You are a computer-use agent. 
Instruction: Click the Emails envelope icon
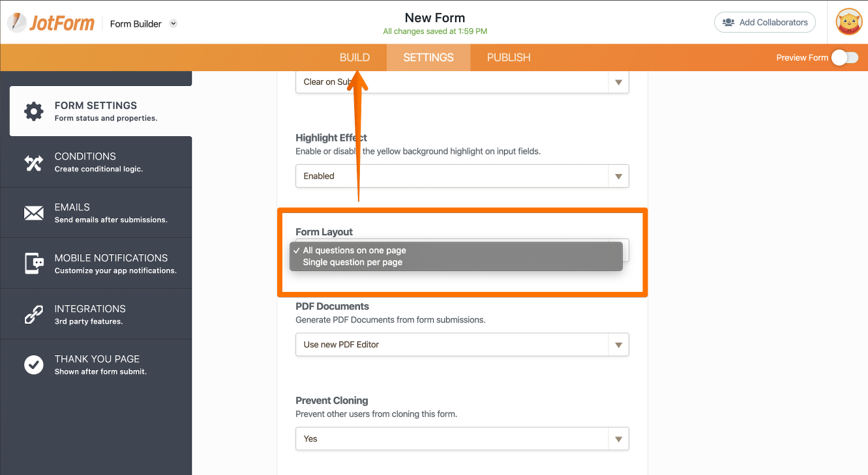coord(34,213)
